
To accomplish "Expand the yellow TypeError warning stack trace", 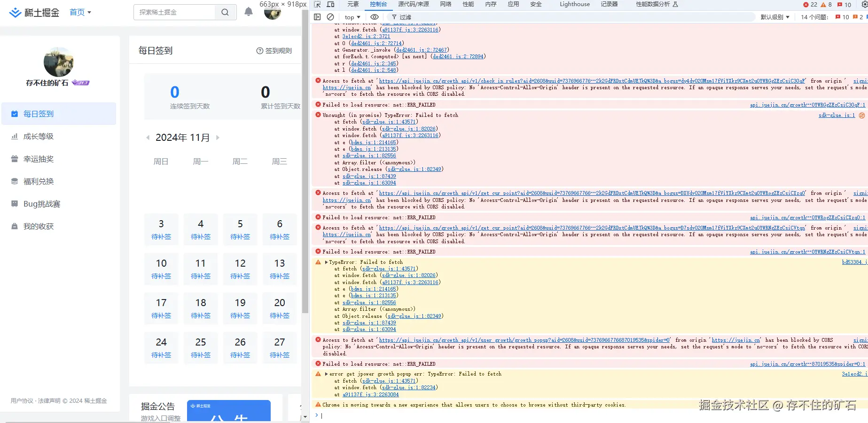I will click(x=327, y=262).
